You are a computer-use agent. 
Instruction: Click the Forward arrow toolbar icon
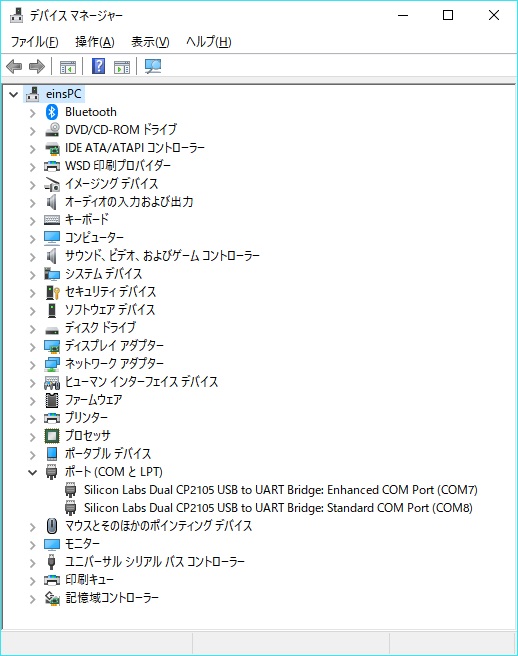[x=37, y=66]
